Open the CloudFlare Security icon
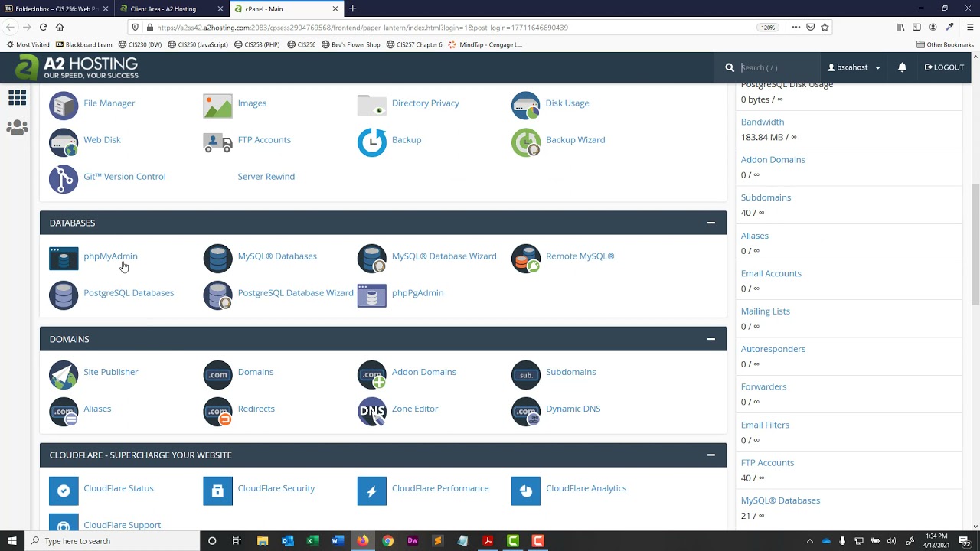Viewport: 980px width, 551px height. [x=217, y=491]
